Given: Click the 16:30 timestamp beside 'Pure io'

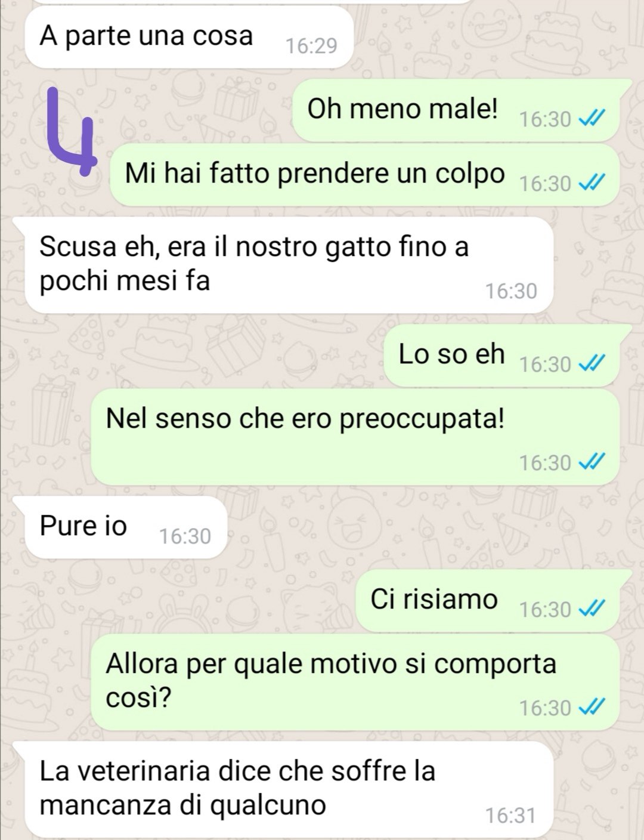Looking at the screenshot, I should pos(185,537).
